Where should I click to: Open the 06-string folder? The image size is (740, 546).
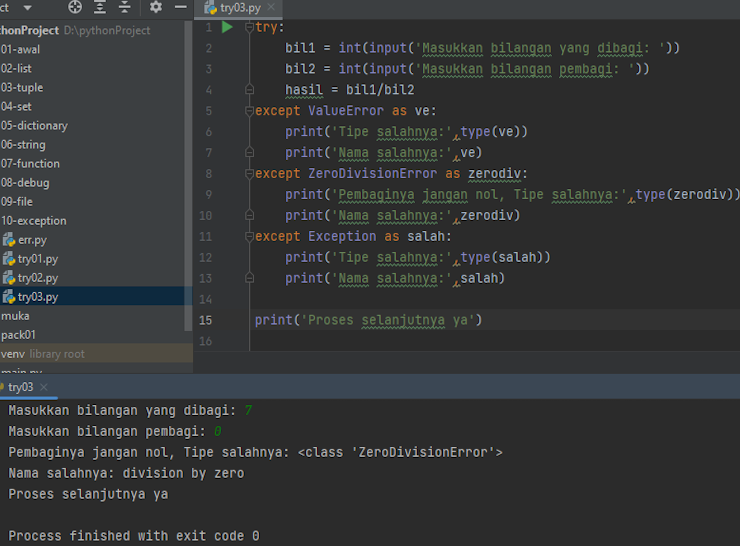coord(23,144)
